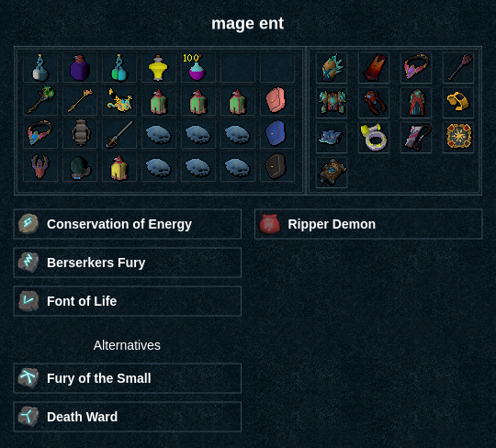This screenshot has height=448, width=496.
Task: Open the Ripper Demon familiar entry
Action: point(368,224)
